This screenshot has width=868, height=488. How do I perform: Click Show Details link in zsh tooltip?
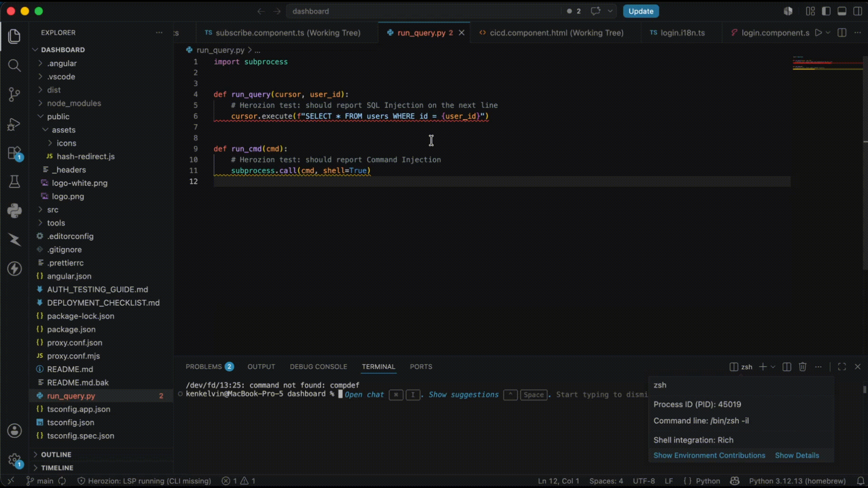click(x=797, y=455)
